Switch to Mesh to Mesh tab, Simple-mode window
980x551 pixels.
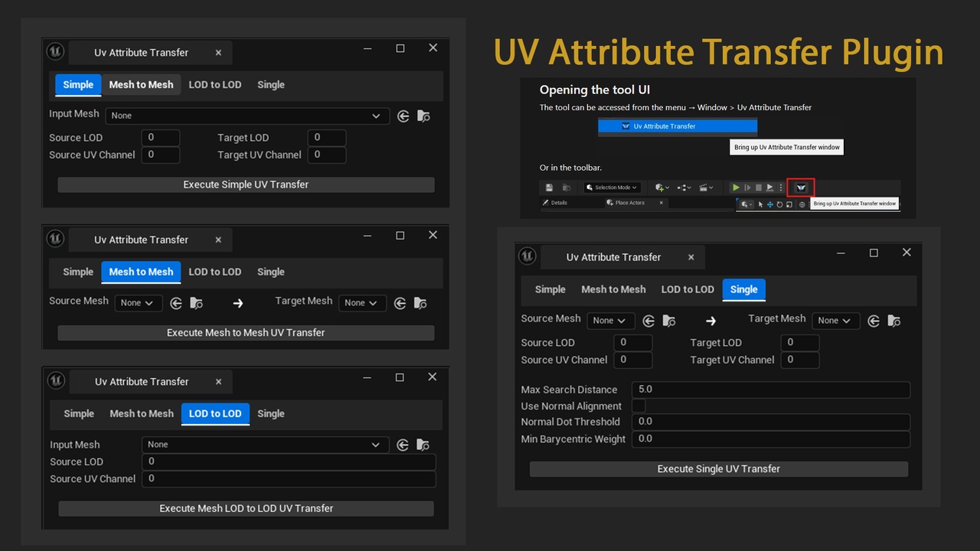click(141, 85)
